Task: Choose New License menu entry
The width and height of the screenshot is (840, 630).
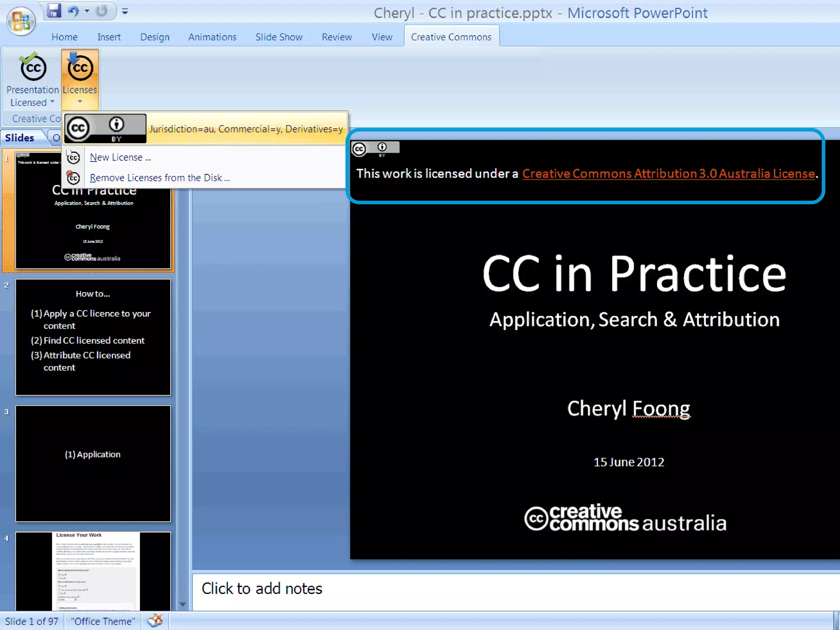Action: pos(120,157)
